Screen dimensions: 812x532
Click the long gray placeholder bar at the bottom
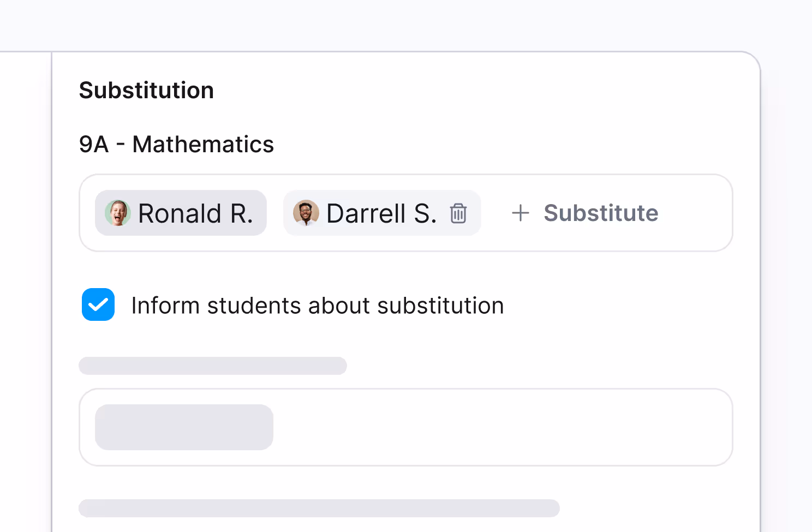(319, 508)
